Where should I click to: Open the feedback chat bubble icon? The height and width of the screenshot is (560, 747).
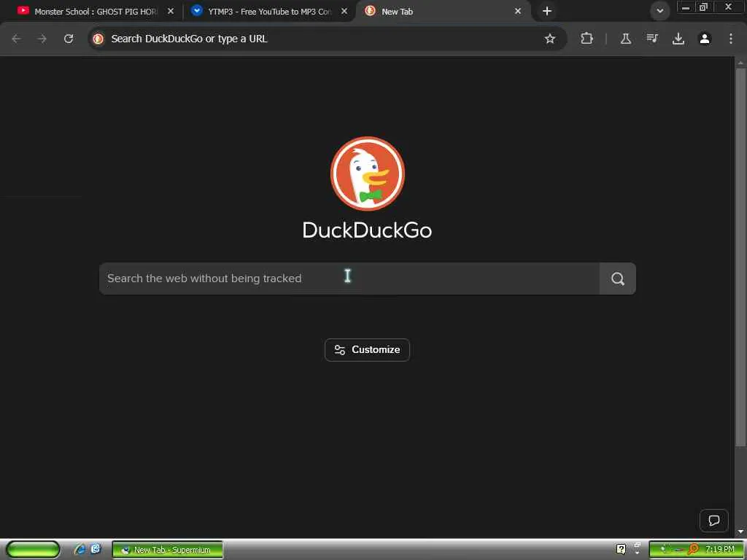tap(713, 521)
